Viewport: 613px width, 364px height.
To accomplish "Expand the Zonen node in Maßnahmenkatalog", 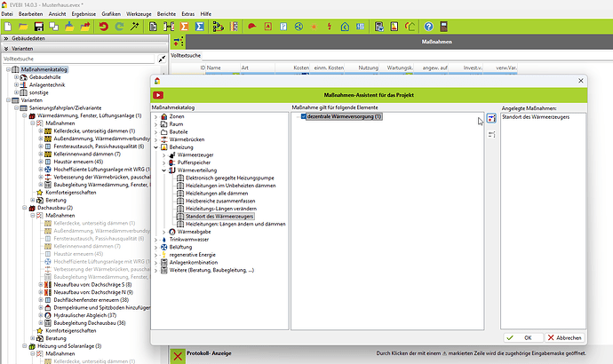I will (x=155, y=117).
